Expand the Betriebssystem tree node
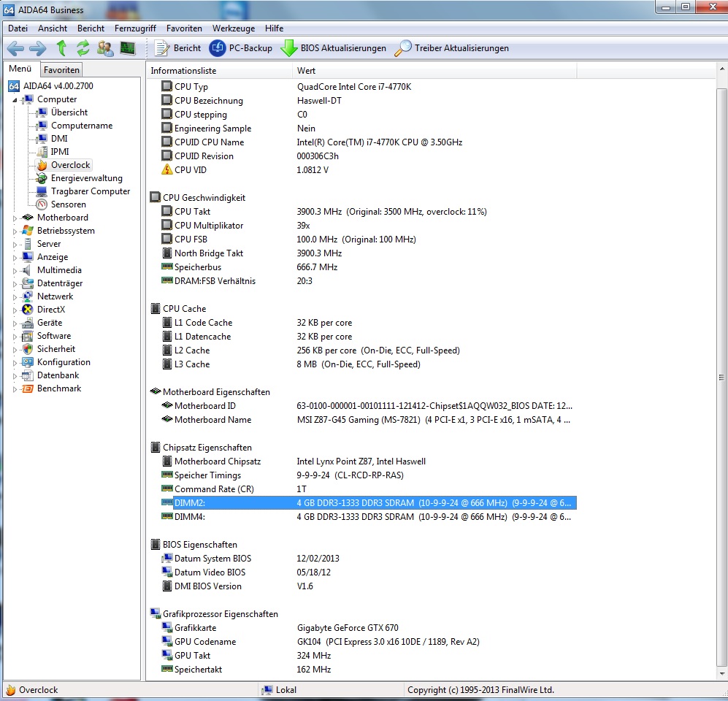The width and height of the screenshot is (728, 701). click(x=15, y=231)
